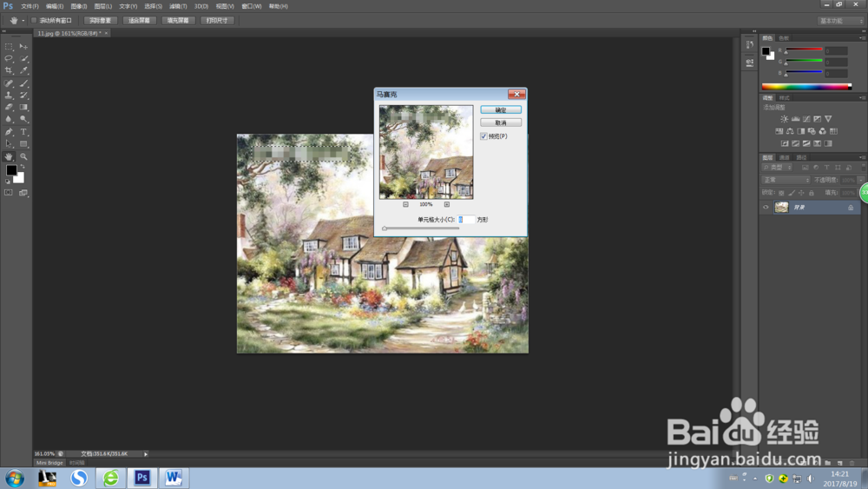The image size is (868, 489).
Task: Toggle lock all icon
Action: tap(812, 193)
